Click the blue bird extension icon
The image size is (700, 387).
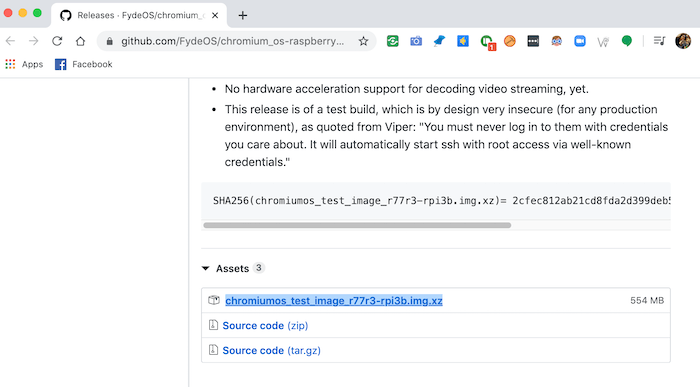pyautogui.click(x=439, y=41)
